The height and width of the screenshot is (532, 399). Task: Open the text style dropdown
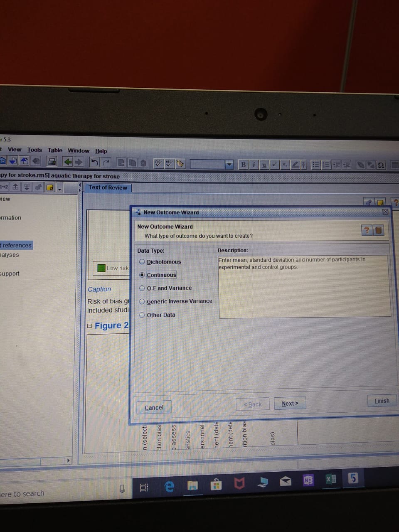tap(229, 165)
